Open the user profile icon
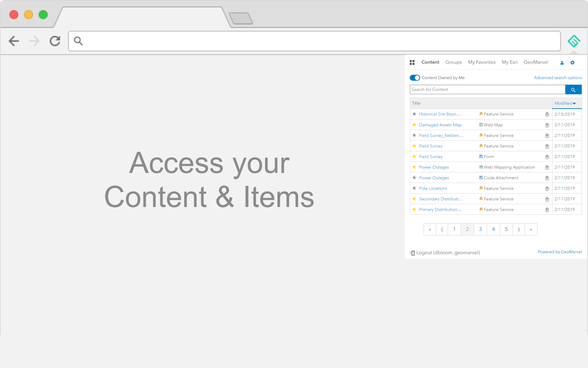Viewport: 588px width, 368px height. point(562,63)
